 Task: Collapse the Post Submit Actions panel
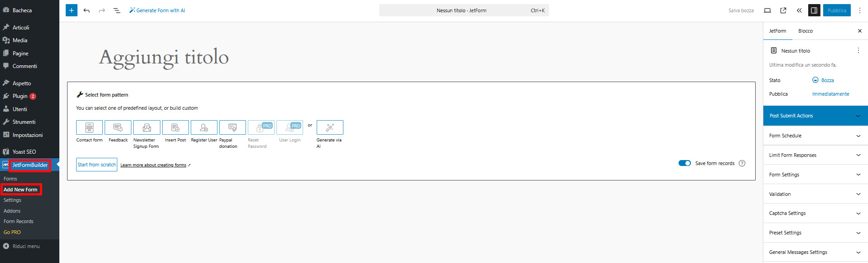point(815,116)
